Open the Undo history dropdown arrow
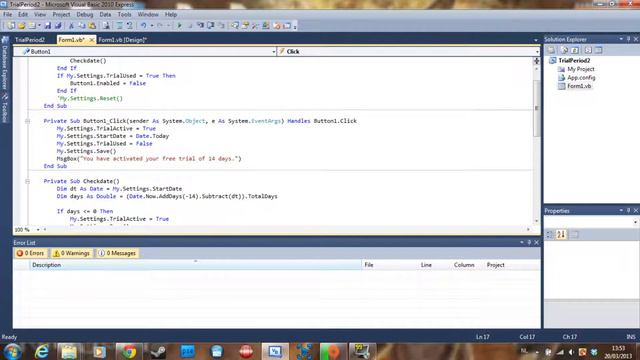The image size is (640, 360). (151, 26)
